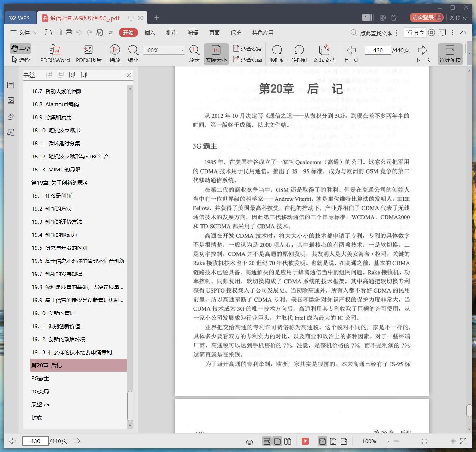Enable 适合页面 fit page
The width and height of the screenshot is (476, 452).
[x=247, y=60]
